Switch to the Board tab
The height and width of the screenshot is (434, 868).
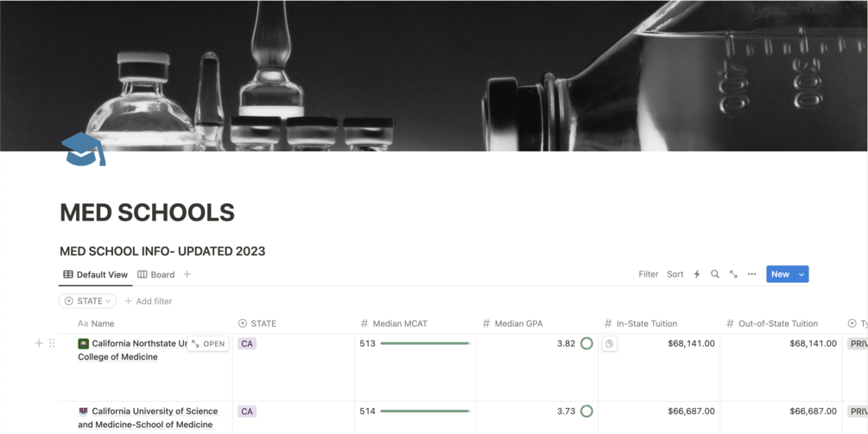(x=156, y=274)
